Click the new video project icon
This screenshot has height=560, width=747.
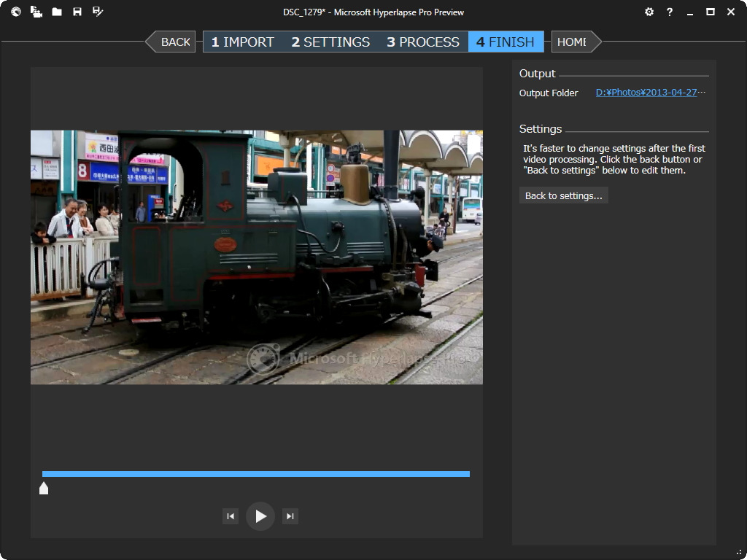click(x=36, y=12)
